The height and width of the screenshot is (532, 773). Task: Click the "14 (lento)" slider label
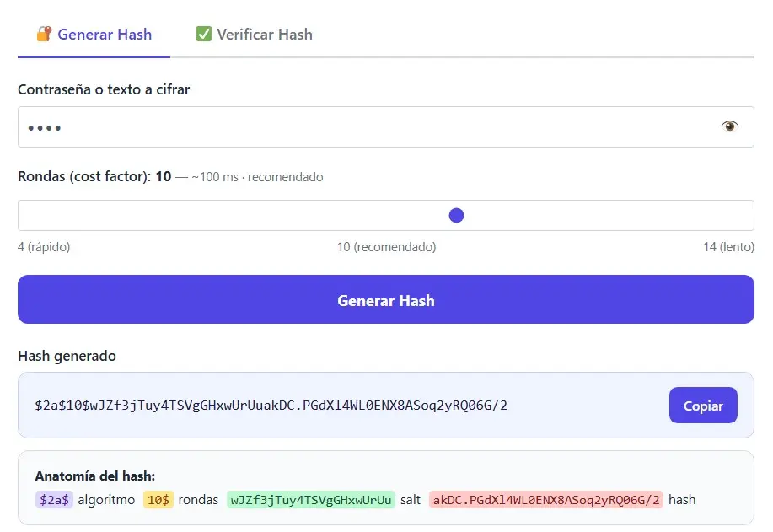[x=728, y=246]
